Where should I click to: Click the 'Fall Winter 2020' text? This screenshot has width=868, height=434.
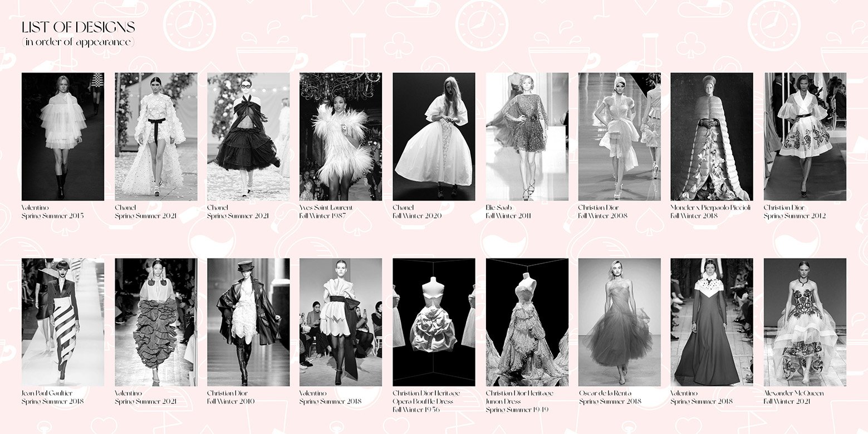pos(417,216)
